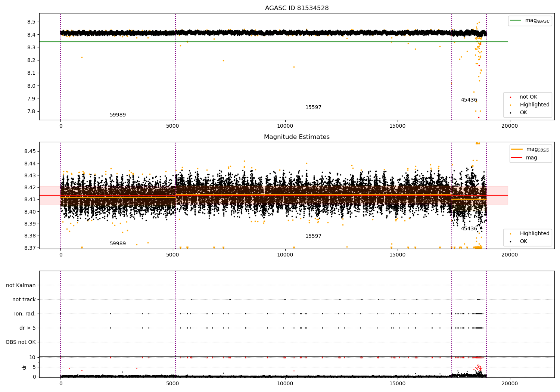The width and height of the screenshot is (560, 392).
Task: Click the red 'mag' legend entry in Magnitude Estimates
Action: click(x=525, y=158)
